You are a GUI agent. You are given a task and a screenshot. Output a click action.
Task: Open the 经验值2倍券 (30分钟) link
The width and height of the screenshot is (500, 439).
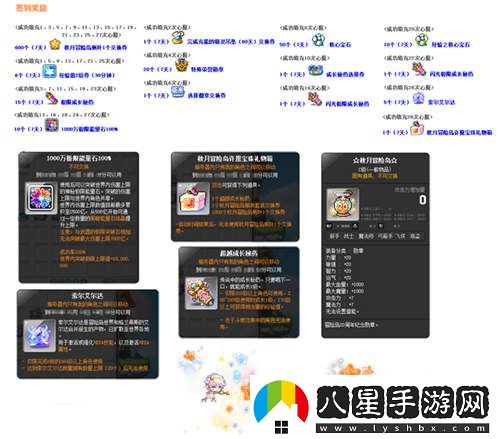[x=87, y=75]
